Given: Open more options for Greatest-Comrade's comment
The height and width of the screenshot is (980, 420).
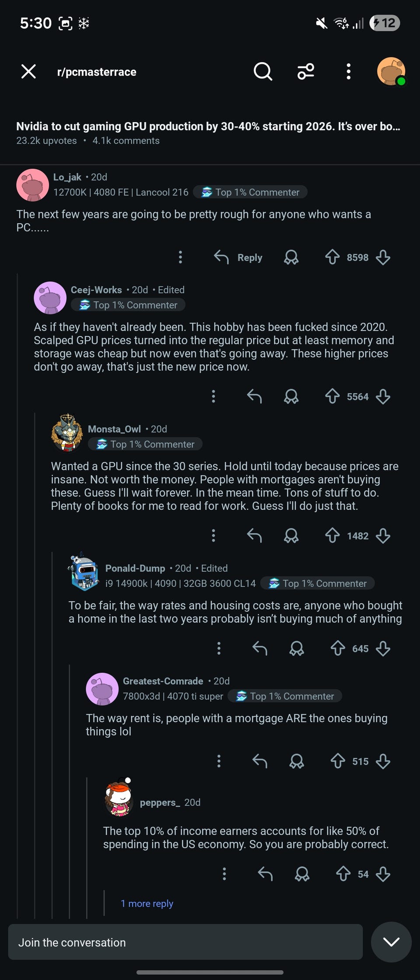Looking at the screenshot, I should click(219, 761).
